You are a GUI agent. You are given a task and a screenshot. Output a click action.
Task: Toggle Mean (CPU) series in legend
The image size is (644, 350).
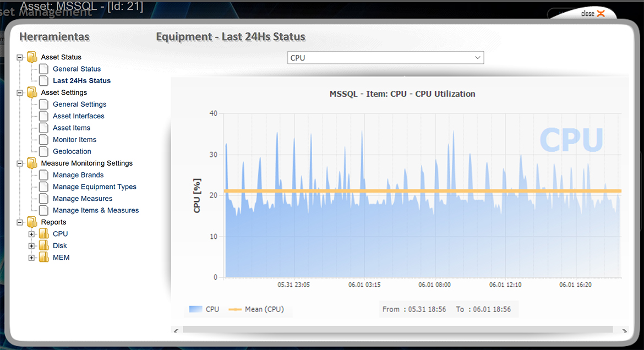(256, 309)
